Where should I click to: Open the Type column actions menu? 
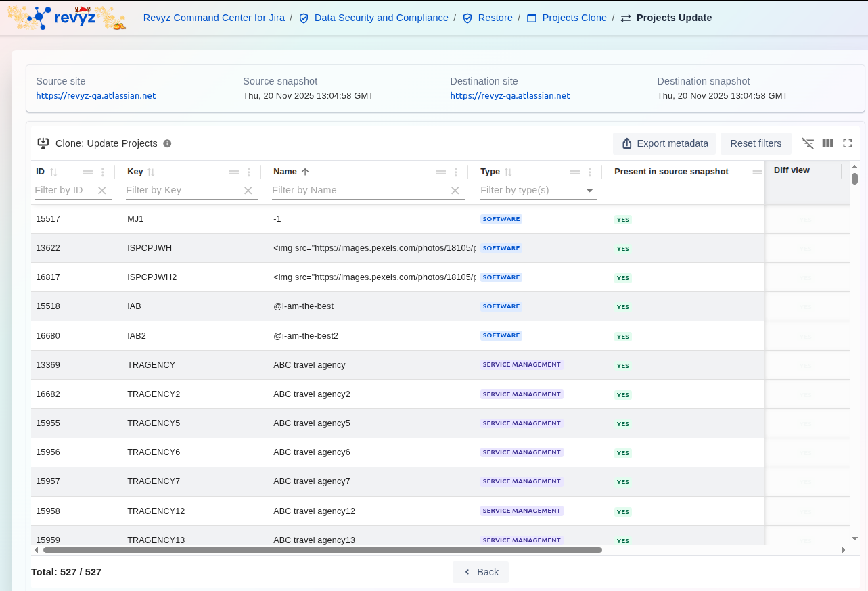tap(590, 172)
